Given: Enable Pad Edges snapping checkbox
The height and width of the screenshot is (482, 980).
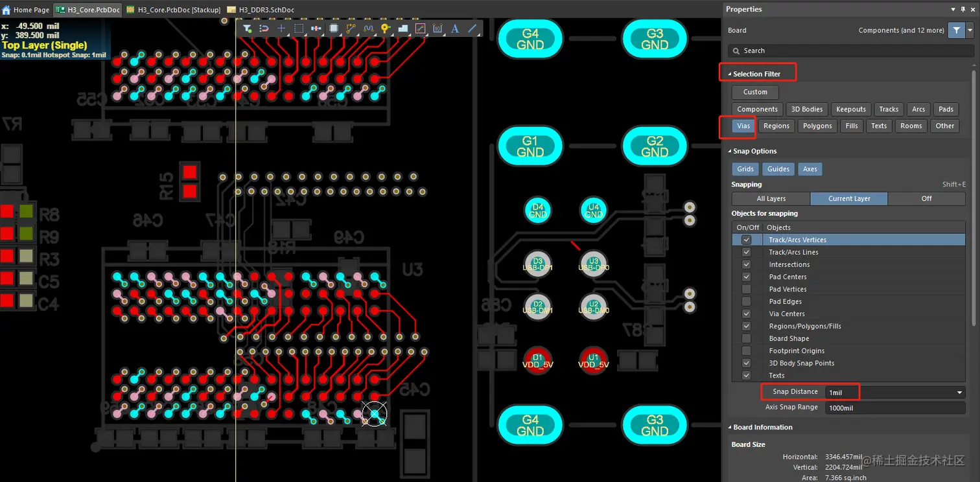Looking at the screenshot, I should (747, 301).
